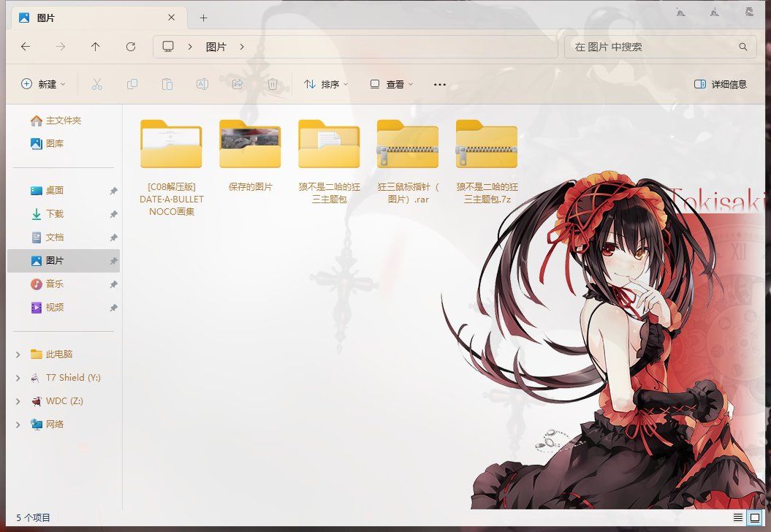
Task: Unpin 音乐 from quick access
Action: tap(113, 284)
